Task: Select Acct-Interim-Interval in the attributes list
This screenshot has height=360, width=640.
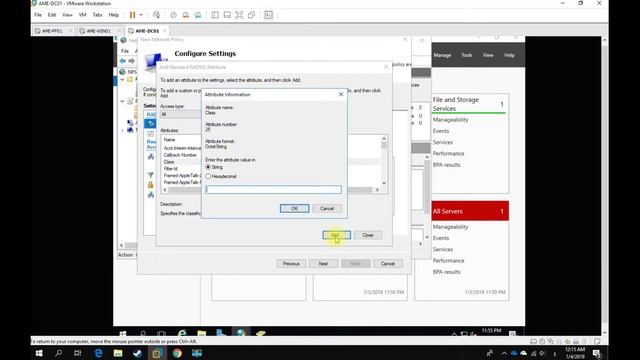Action: [182, 148]
